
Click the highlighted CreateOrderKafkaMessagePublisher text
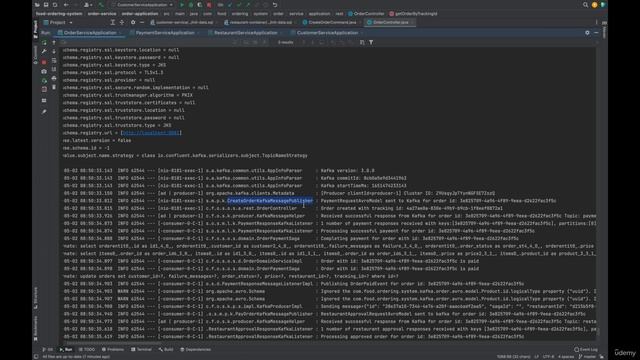coord(270,201)
